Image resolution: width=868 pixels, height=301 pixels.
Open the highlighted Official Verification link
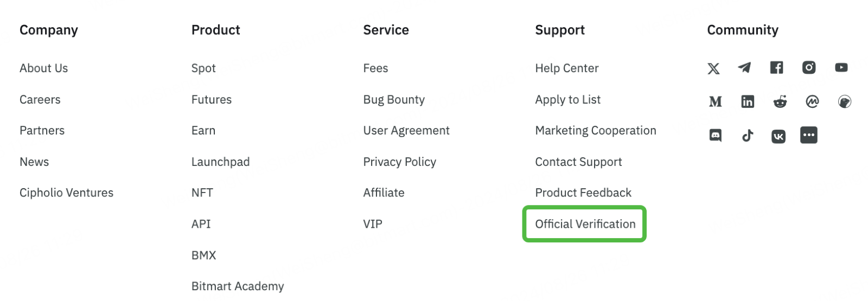pyautogui.click(x=585, y=224)
